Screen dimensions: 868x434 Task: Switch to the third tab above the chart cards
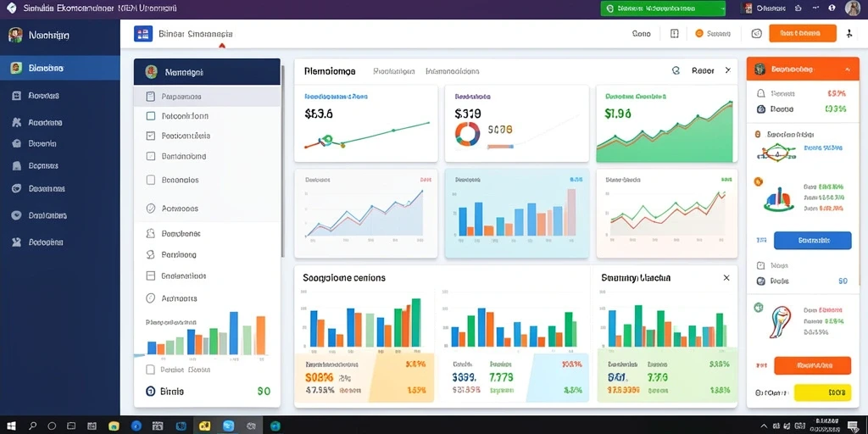[453, 71]
